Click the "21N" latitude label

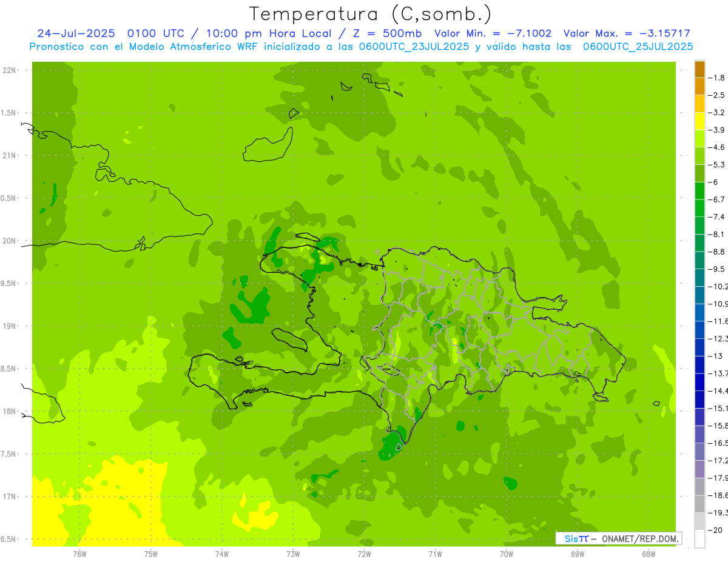pyautogui.click(x=9, y=155)
